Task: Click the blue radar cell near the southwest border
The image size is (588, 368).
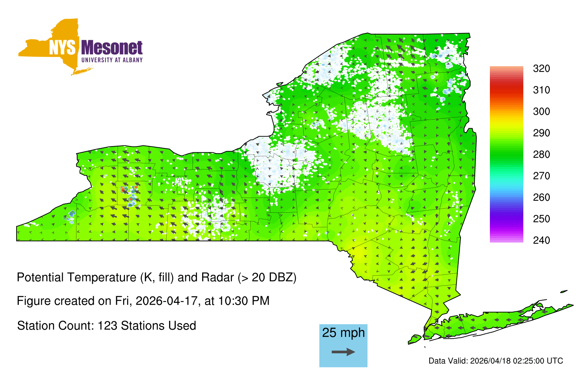Action: 71,215
